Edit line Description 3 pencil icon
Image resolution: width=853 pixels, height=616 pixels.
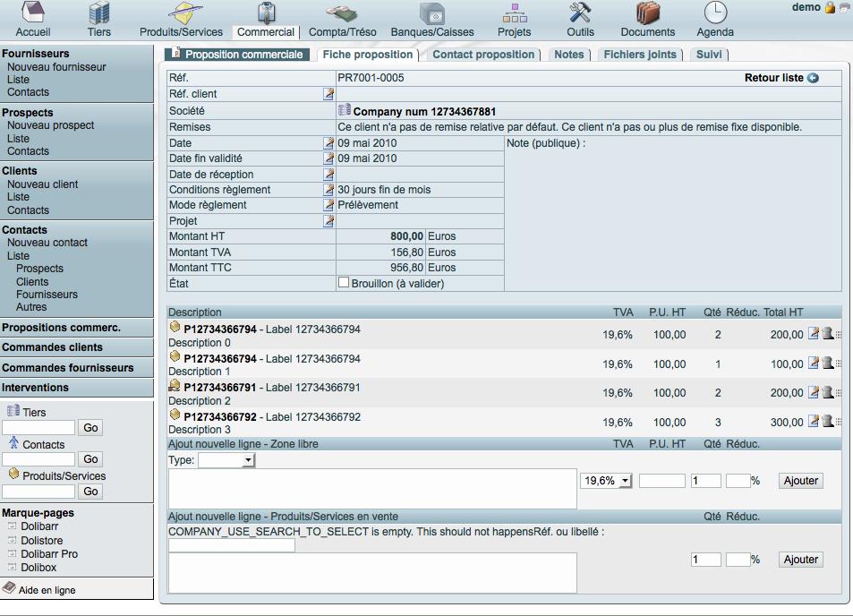click(814, 421)
